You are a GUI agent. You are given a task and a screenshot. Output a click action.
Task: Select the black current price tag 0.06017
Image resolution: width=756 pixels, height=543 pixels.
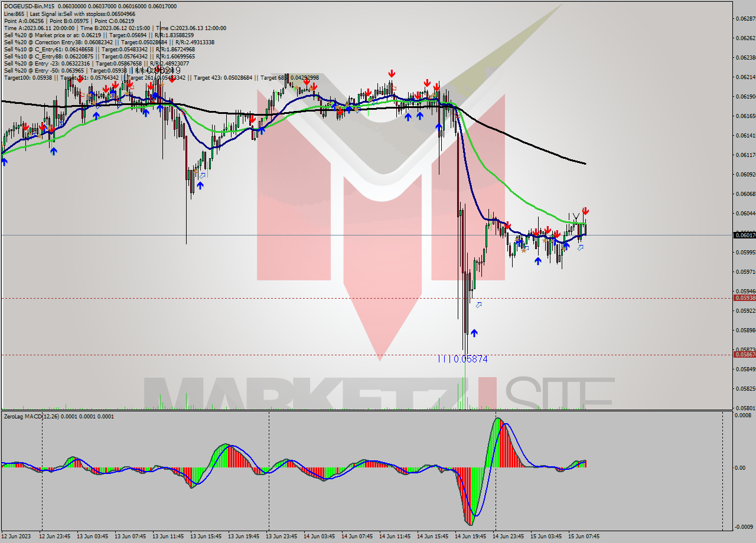(x=744, y=235)
